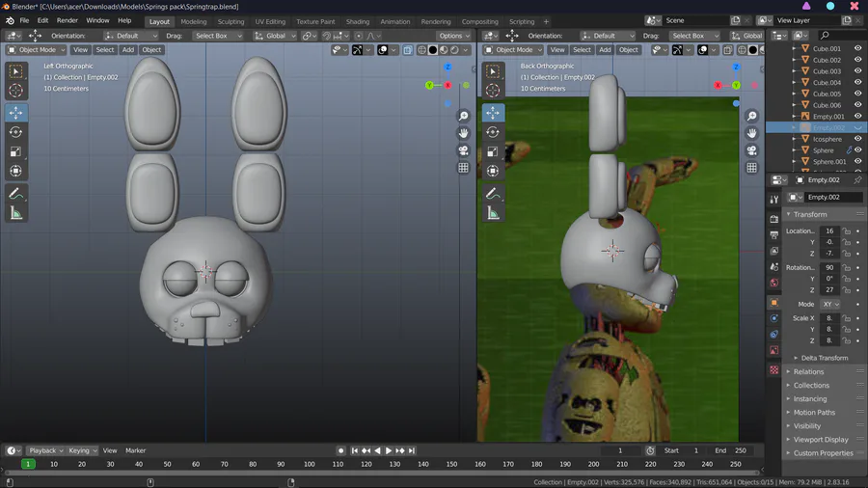The height and width of the screenshot is (488, 868).
Task: Open the Render menu
Action: (68, 20)
